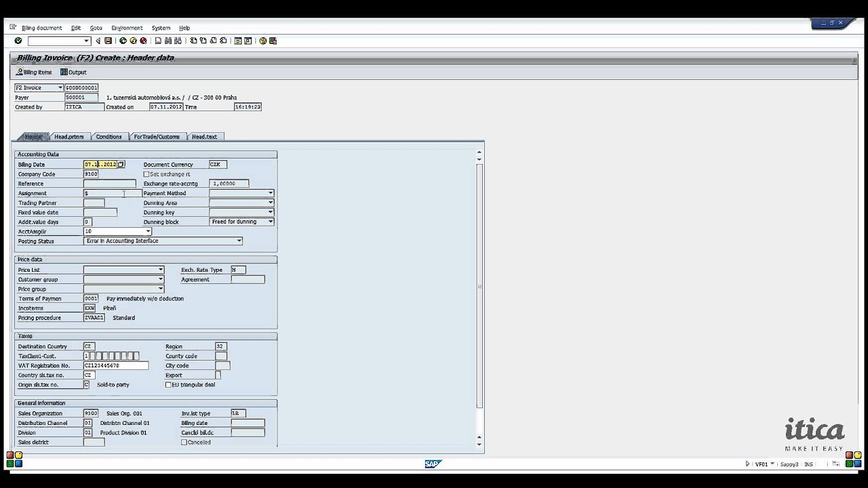Select the Header tab
This screenshot has height=488, width=868.
pyautogui.click(x=33, y=137)
